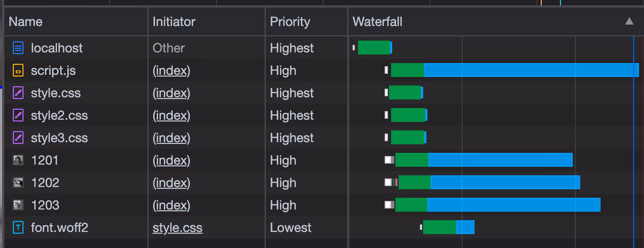This screenshot has width=644, height=248.
Task: Click the style.css stylesheet icon
Action: (18, 93)
